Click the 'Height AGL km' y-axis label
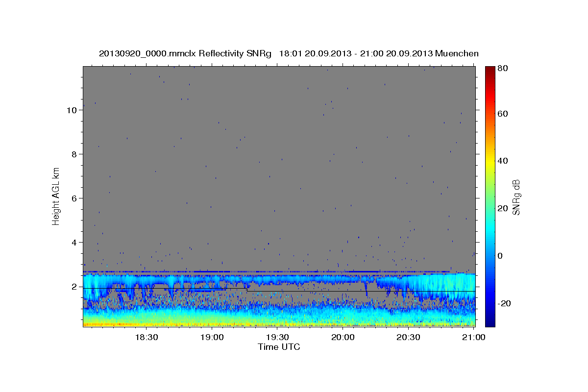This screenshot has height=392, width=588. (x=56, y=196)
